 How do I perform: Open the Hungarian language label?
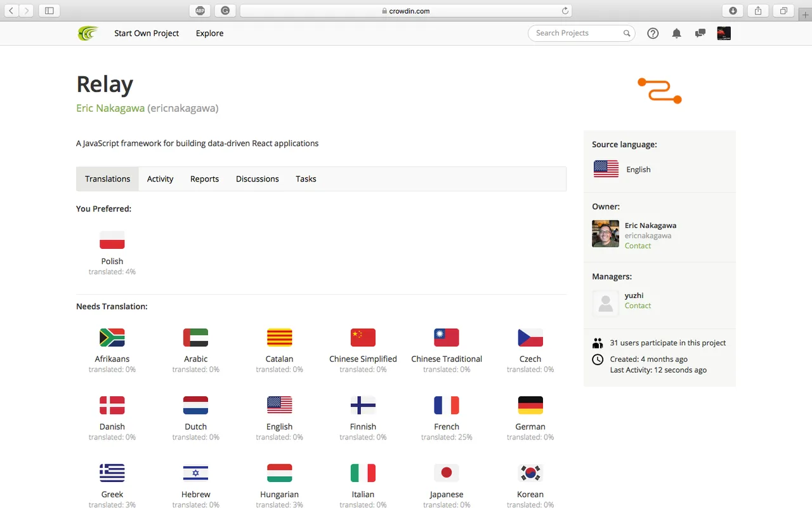click(x=280, y=494)
